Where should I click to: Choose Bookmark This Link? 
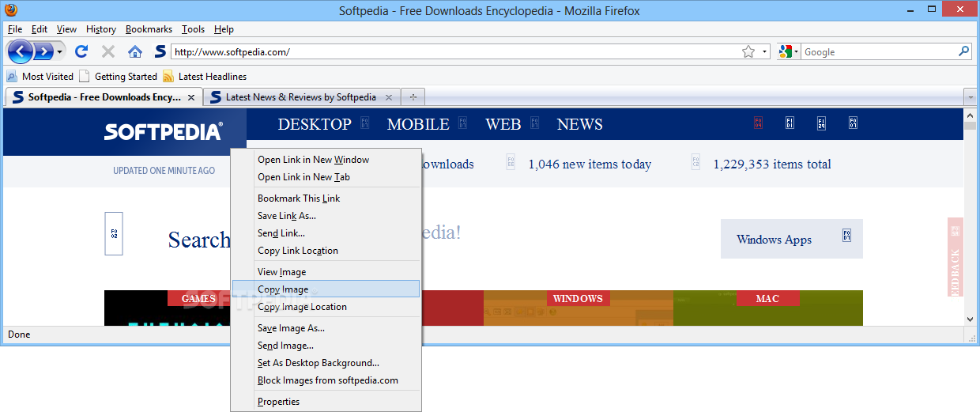pyautogui.click(x=326, y=198)
